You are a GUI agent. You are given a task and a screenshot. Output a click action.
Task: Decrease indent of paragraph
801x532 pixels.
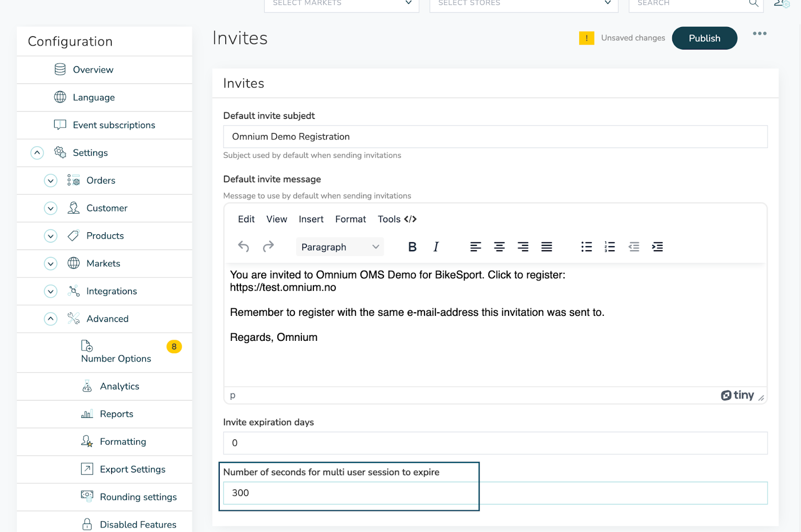coord(634,247)
